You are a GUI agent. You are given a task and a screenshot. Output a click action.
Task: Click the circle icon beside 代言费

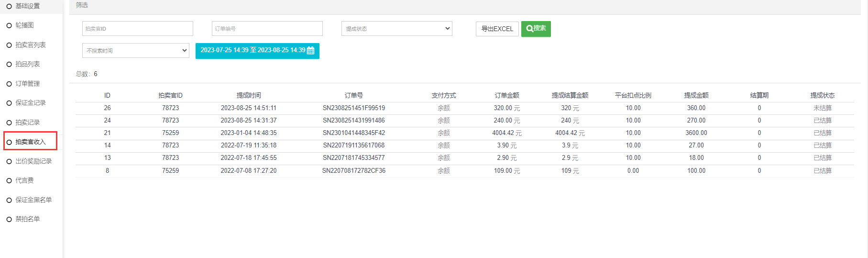(9, 180)
